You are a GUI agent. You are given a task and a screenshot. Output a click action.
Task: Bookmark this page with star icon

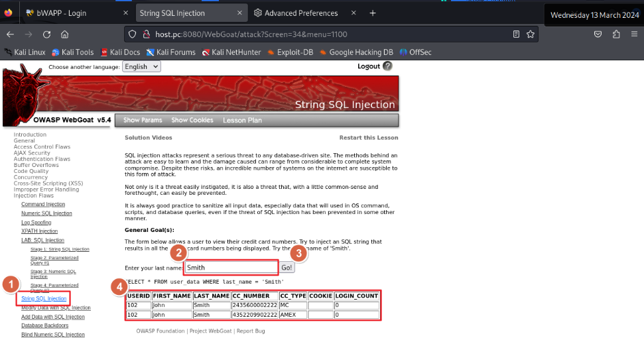point(531,34)
